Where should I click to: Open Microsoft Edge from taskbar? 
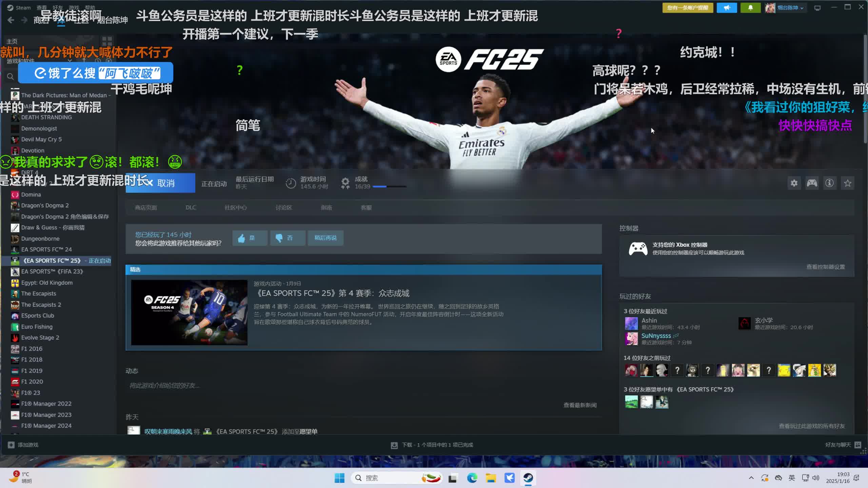(472, 478)
